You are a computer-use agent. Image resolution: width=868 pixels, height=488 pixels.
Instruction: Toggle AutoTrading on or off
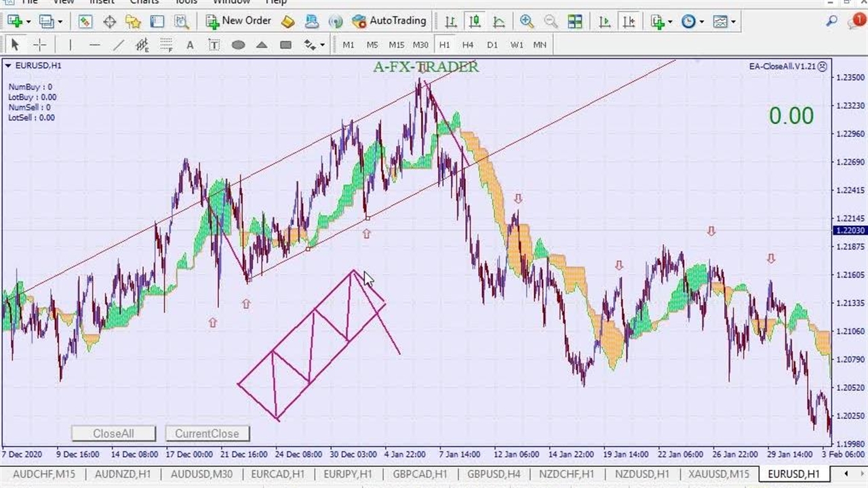coord(389,21)
